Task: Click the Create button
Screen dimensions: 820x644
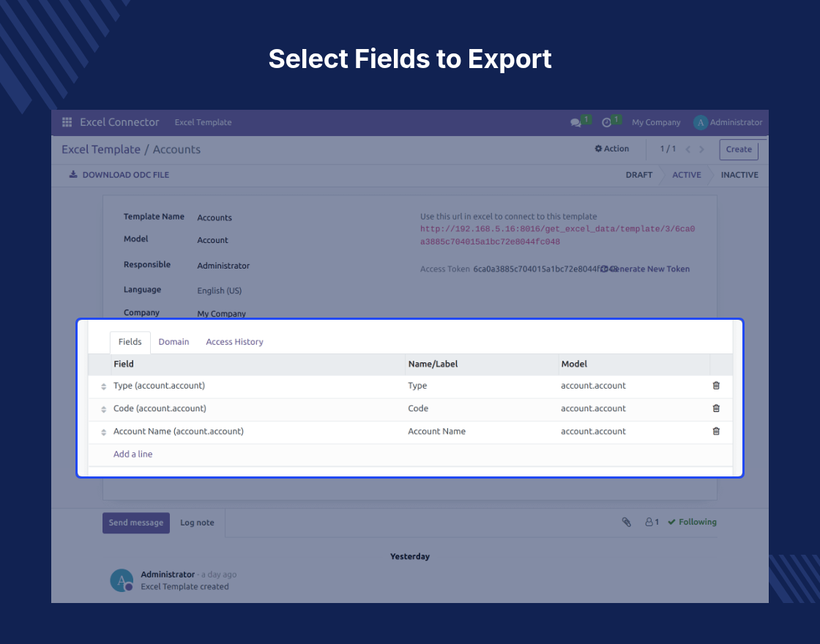Action: pos(739,149)
